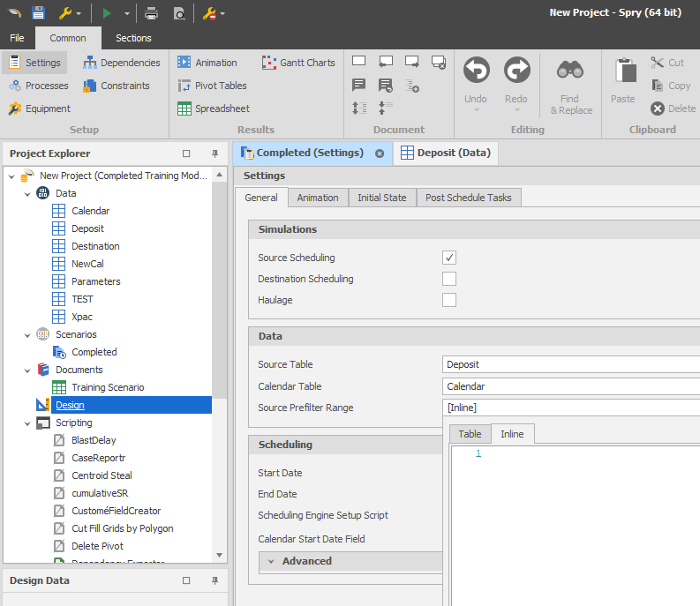Collapse the Scenarios tree node

(x=27, y=334)
